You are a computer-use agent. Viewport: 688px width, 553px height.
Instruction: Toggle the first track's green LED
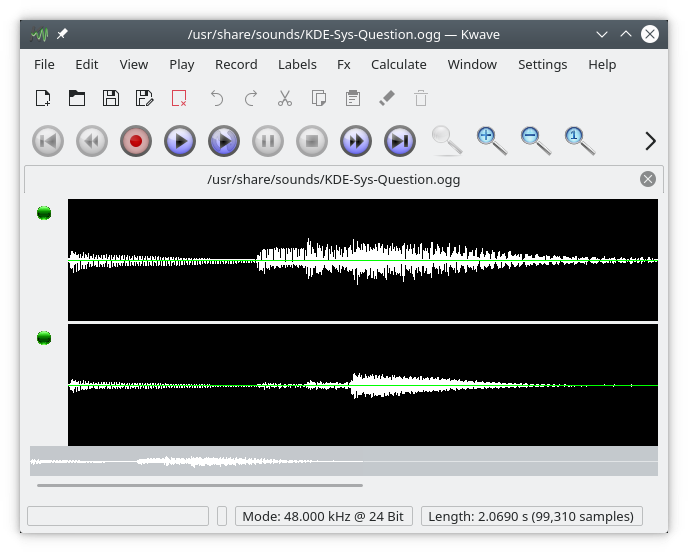tap(44, 213)
